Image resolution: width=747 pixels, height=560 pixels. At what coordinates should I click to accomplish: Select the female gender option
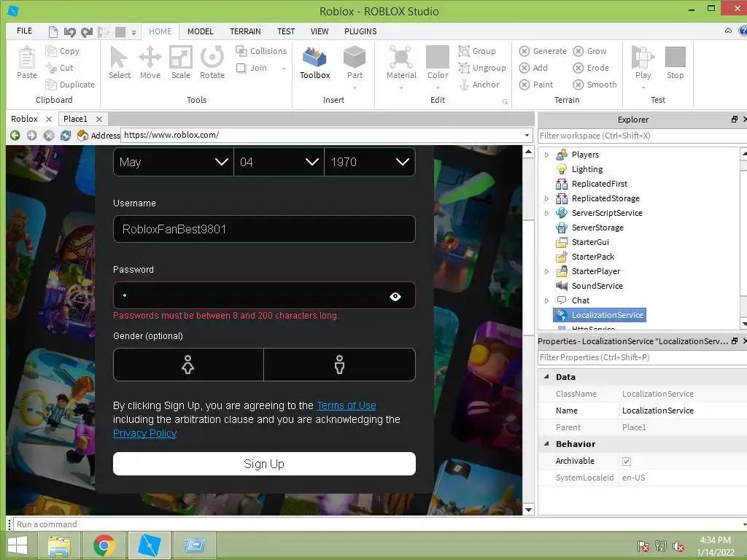pyautogui.click(x=188, y=365)
